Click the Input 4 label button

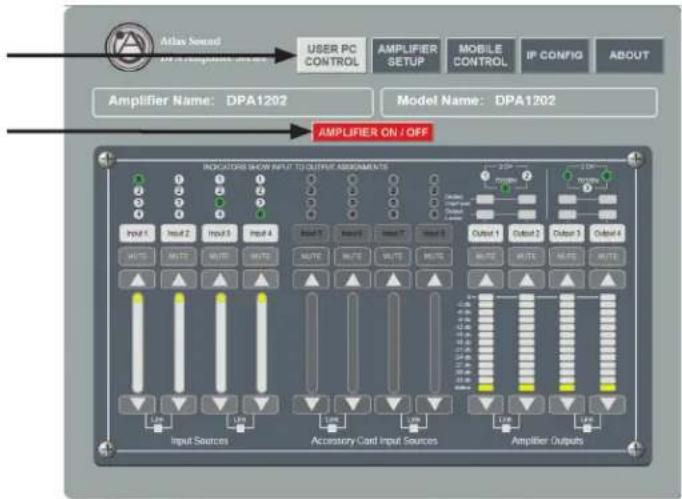point(261,234)
